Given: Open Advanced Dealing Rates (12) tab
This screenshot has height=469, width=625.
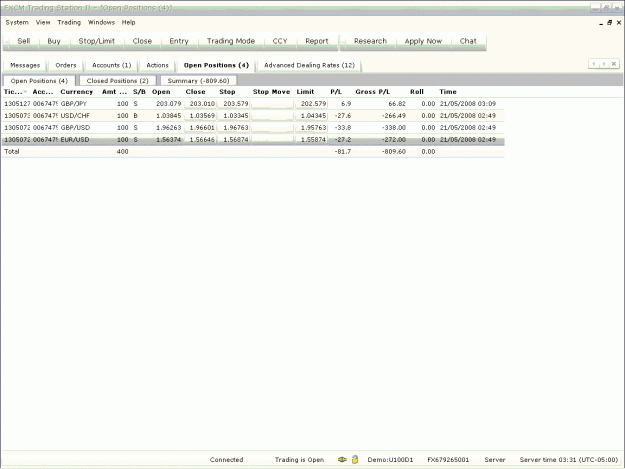Looking at the screenshot, I should [309, 65].
